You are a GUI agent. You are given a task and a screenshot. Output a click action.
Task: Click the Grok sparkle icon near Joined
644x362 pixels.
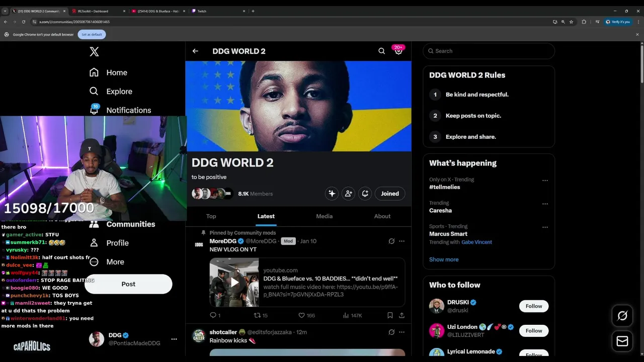(x=332, y=194)
